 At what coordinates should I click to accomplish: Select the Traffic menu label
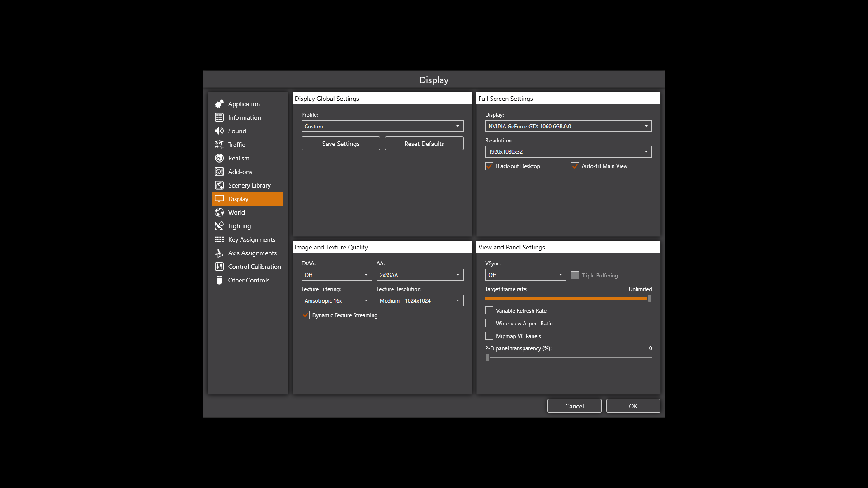[237, 145]
